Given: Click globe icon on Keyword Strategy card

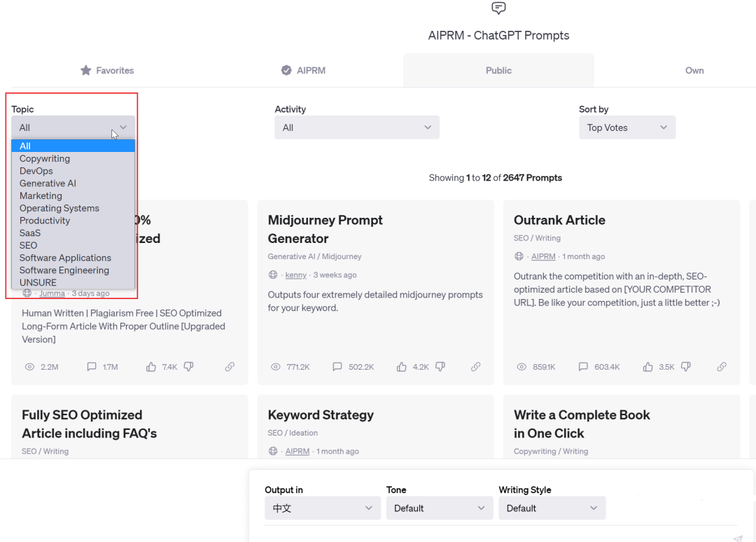Looking at the screenshot, I should pyautogui.click(x=273, y=452).
